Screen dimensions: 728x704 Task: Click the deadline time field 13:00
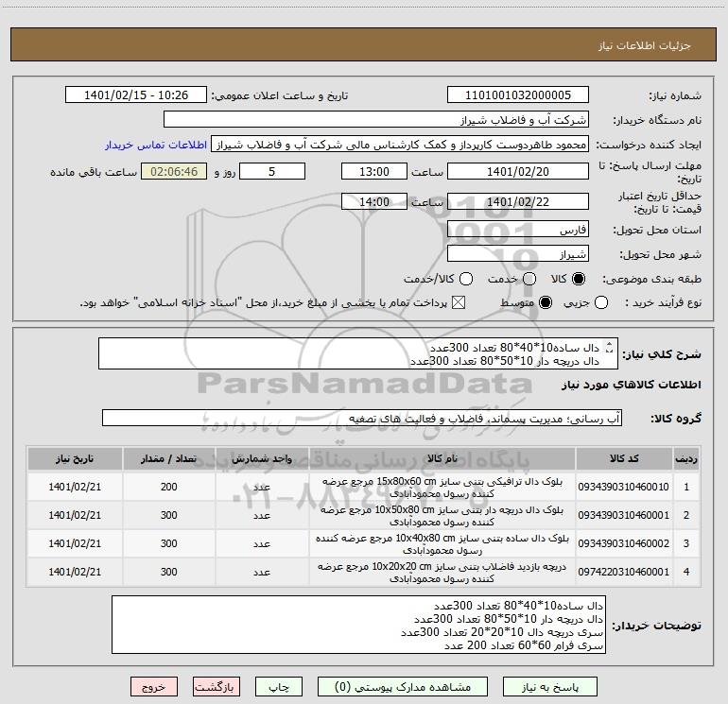tap(374, 171)
